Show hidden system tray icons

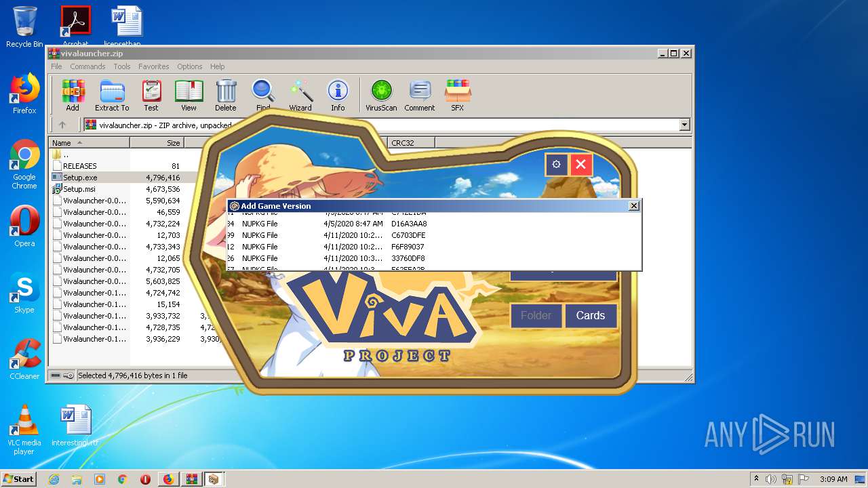pyautogui.click(x=756, y=479)
